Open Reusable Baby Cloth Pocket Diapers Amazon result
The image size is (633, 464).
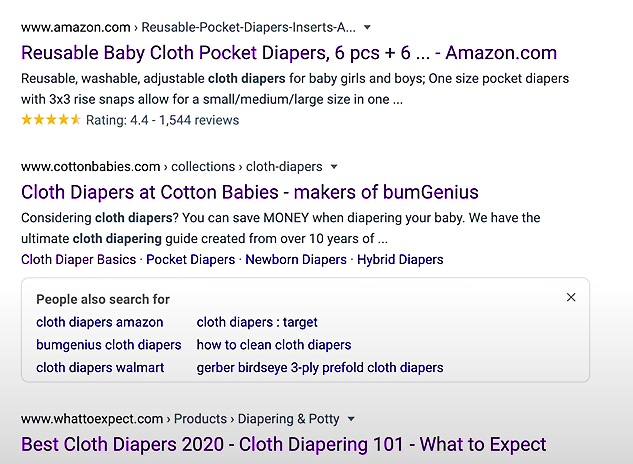[289, 53]
